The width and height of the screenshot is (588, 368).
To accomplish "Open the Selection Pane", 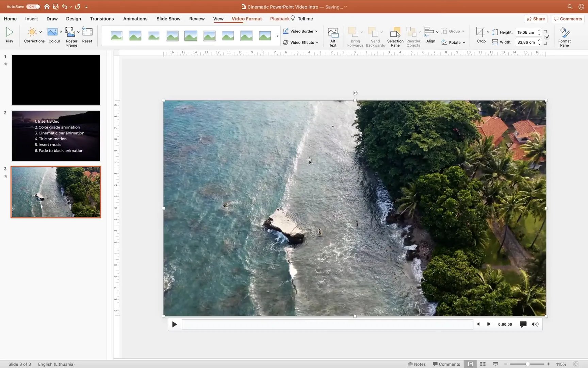I will click(x=395, y=36).
